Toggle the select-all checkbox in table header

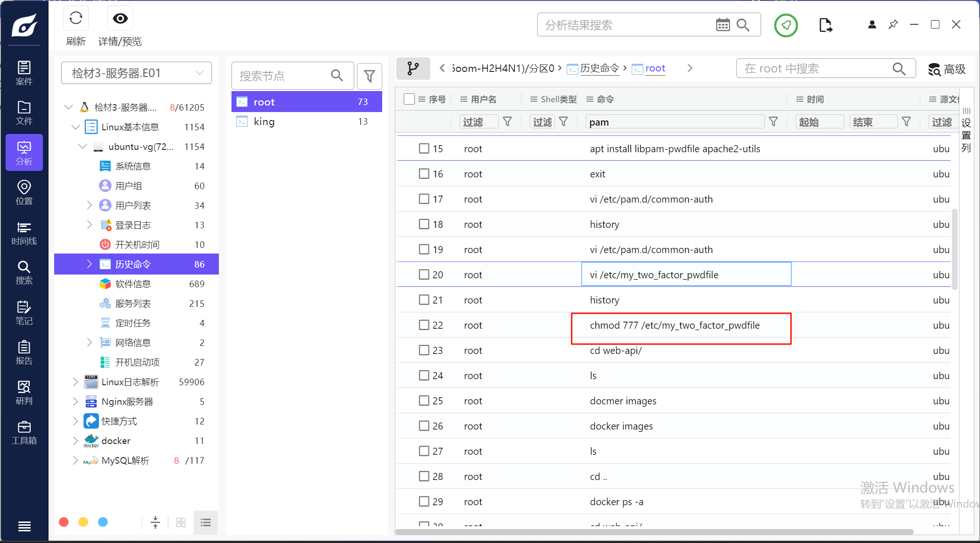point(409,99)
